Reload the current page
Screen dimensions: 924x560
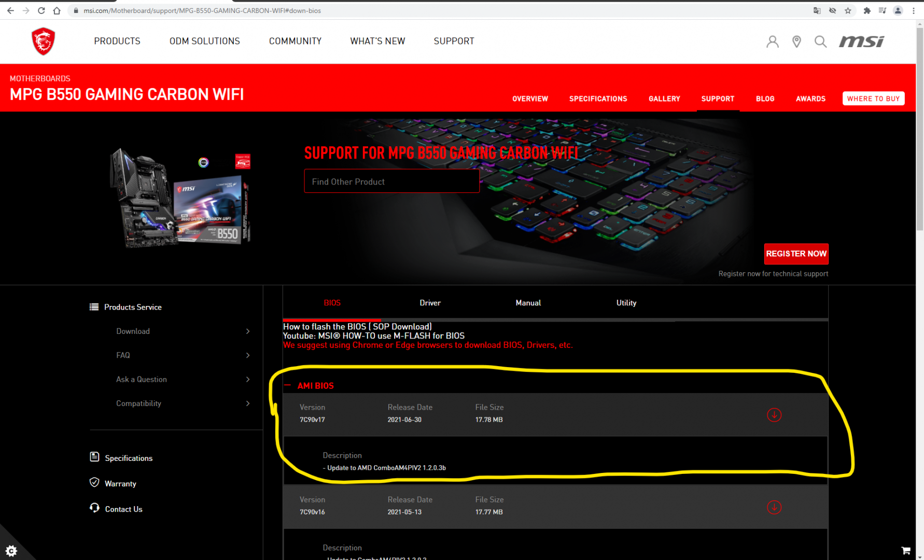(x=41, y=10)
